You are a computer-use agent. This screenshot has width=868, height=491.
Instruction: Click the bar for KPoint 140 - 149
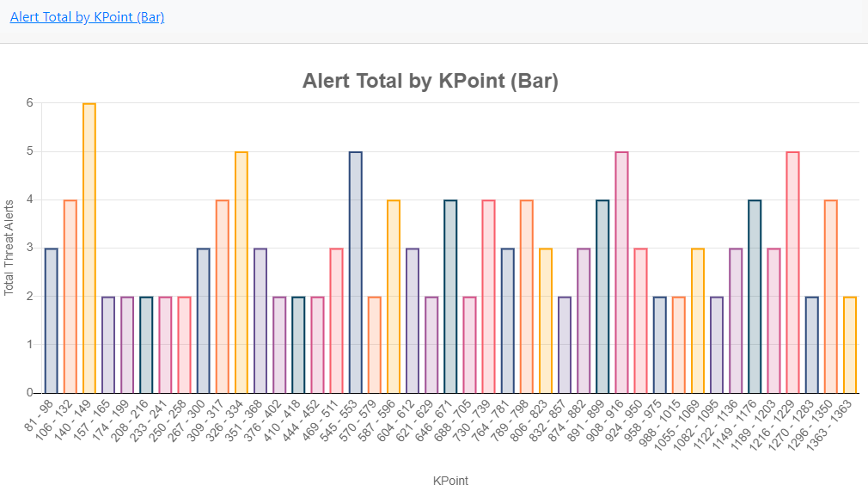[x=89, y=248]
